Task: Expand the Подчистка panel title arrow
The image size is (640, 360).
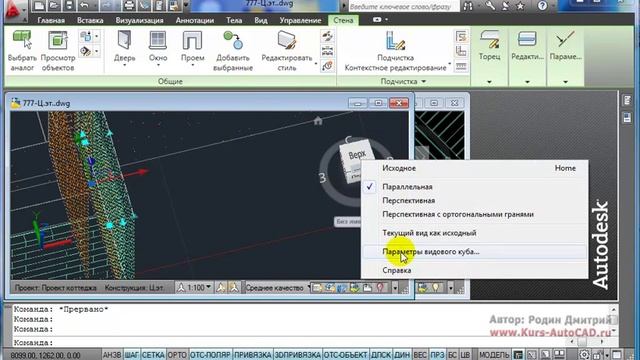Action: coord(424,81)
